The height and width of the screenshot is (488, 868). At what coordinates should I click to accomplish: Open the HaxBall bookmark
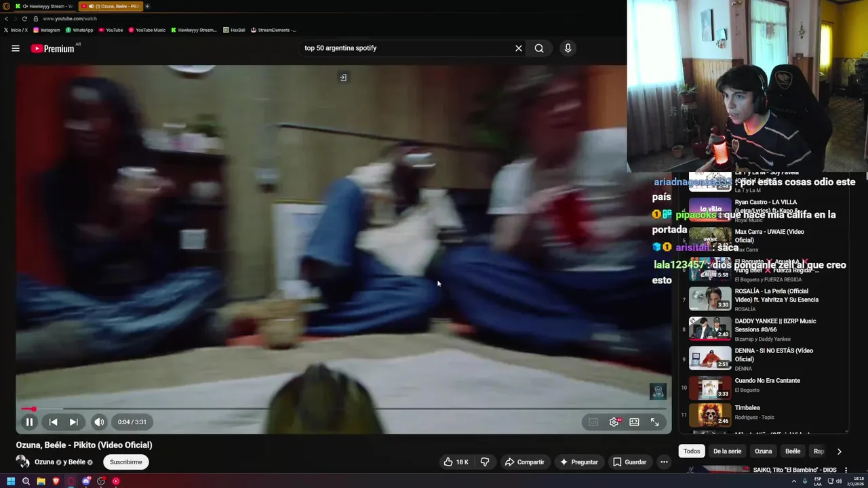click(235, 30)
